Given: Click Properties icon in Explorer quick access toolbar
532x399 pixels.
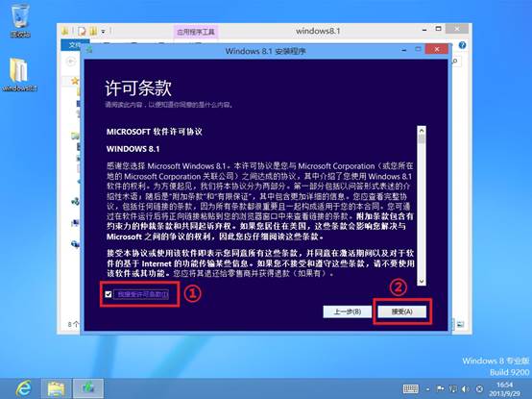Looking at the screenshot, I should click(x=82, y=31).
